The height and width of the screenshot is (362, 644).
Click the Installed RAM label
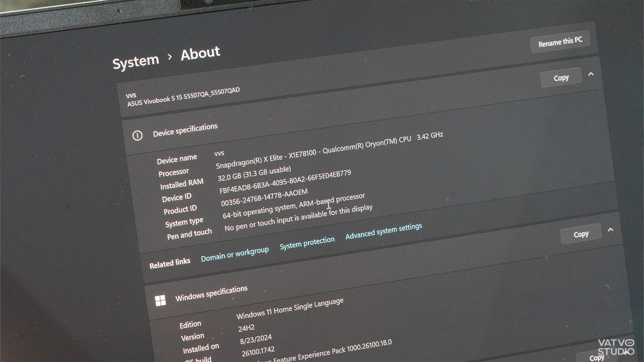click(182, 184)
